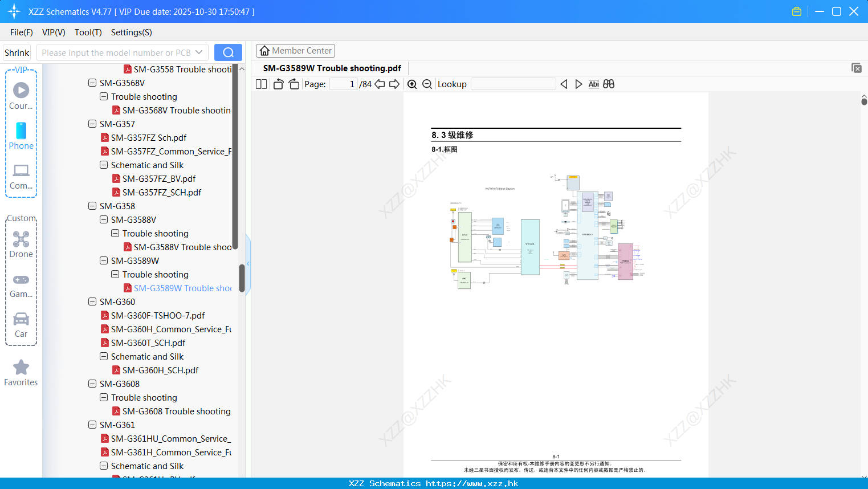Collapse the left panel splitter handle
868x489 pixels.
point(248,263)
